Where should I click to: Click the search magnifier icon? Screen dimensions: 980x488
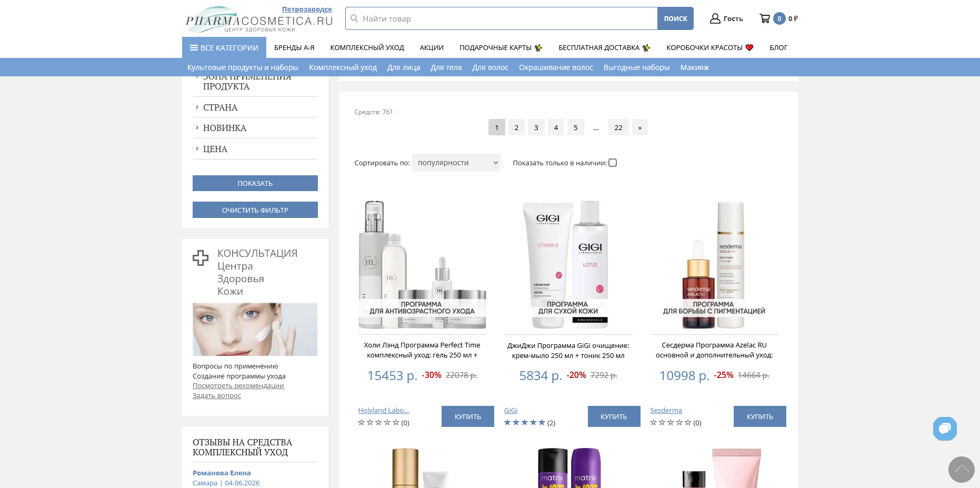coord(354,18)
